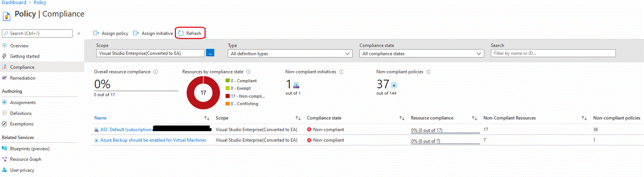Focus the sidebar Search (Ctrl+/) box

tap(37, 33)
